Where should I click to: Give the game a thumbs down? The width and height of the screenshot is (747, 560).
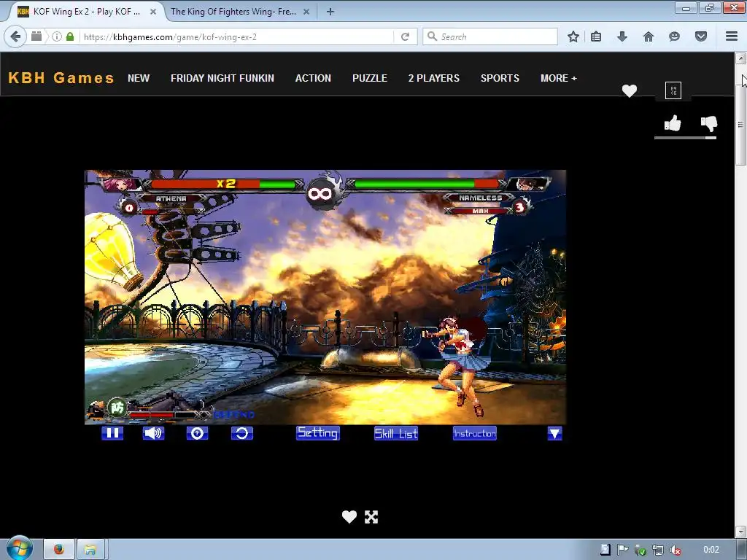(709, 124)
